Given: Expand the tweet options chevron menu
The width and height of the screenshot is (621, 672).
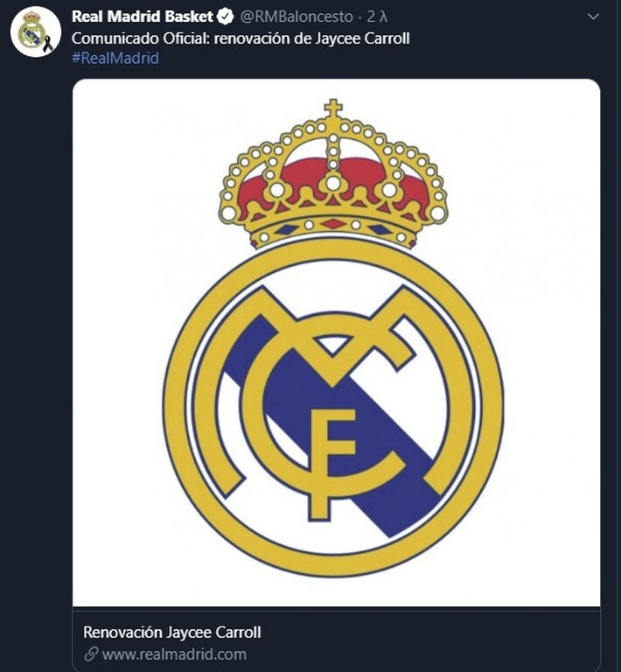Looking at the screenshot, I should tap(593, 17).
